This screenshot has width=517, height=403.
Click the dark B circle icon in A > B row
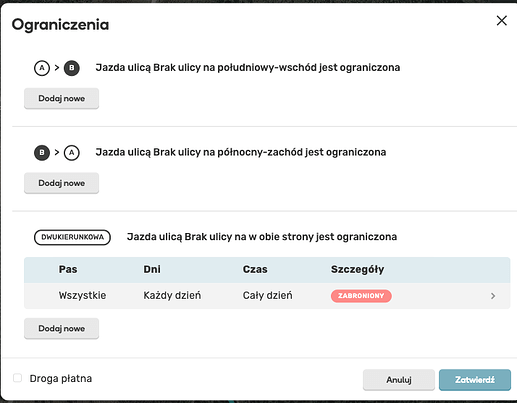pos(72,68)
